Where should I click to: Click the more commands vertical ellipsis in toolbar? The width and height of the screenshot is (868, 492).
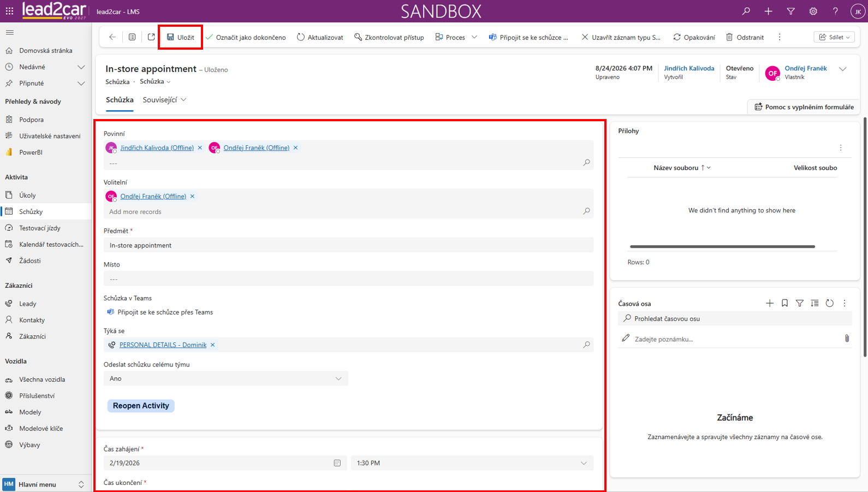pos(780,37)
